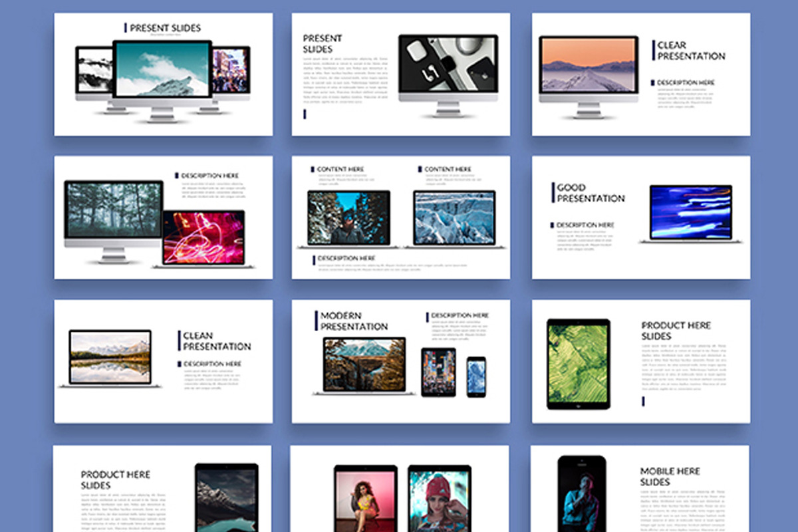Viewport: 798px width, 532px height.
Task: Select the 'MOBILE HERE SLIDES' heading
Action: [x=670, y=476]
